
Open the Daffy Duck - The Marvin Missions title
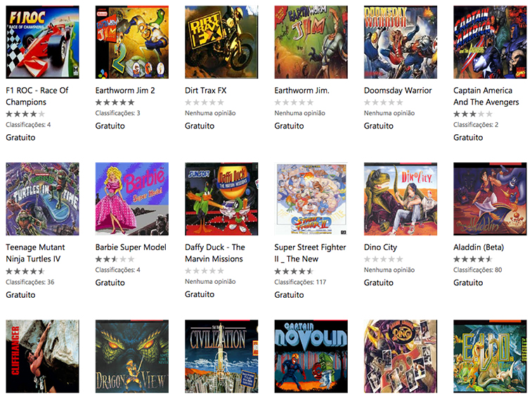click(x=215, y=253)
